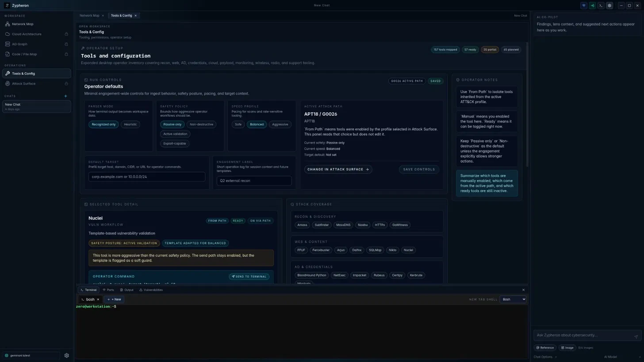Close the bottom terminal panel
The height and width of the screenshot is (362, 644).
(523, 290)
